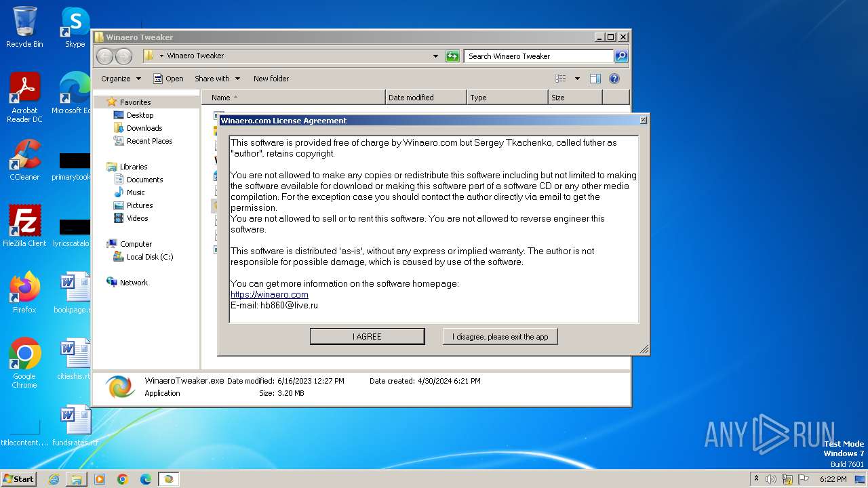Open Skype desktop shortcut
This screenshot has height=488, width=868.
(75, 27)
